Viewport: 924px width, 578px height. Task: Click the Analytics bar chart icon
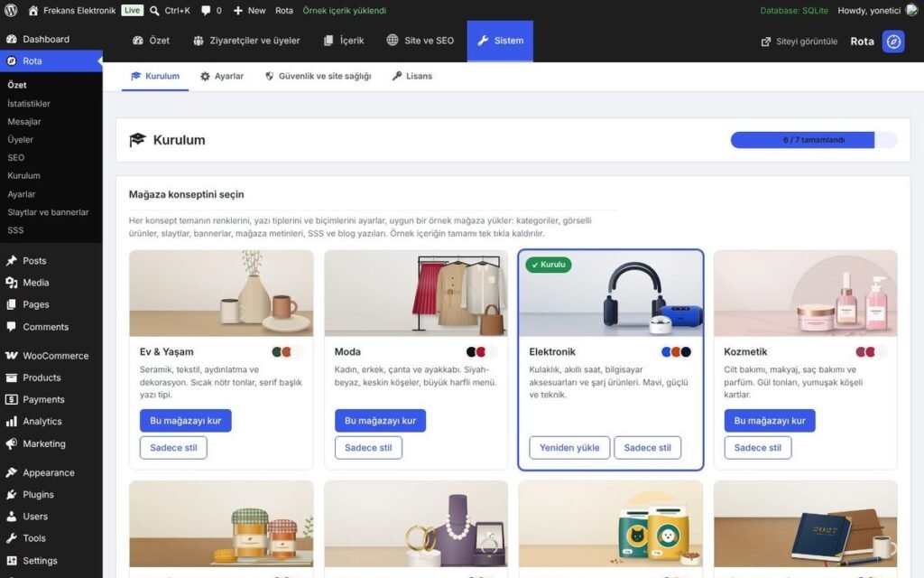pyautogui.click(x=11, y=421)
